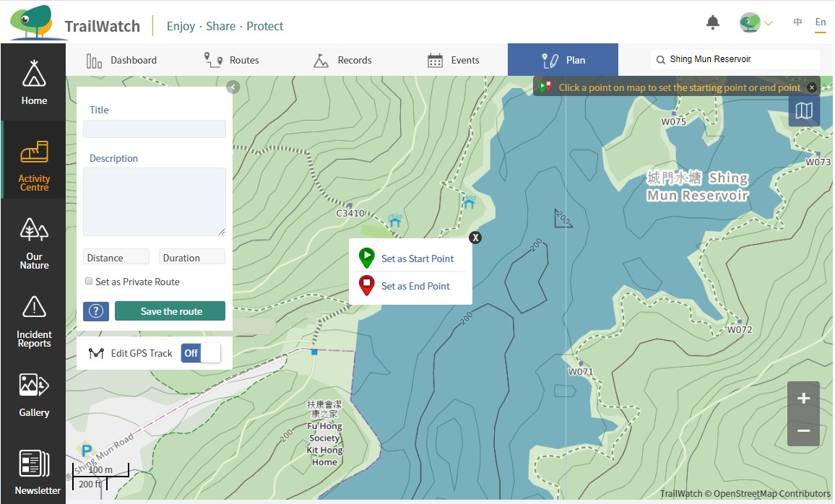Toggle Edit GPS Track switch
The width and height of the screenshot is (835, 504).
tap(201, 353)
